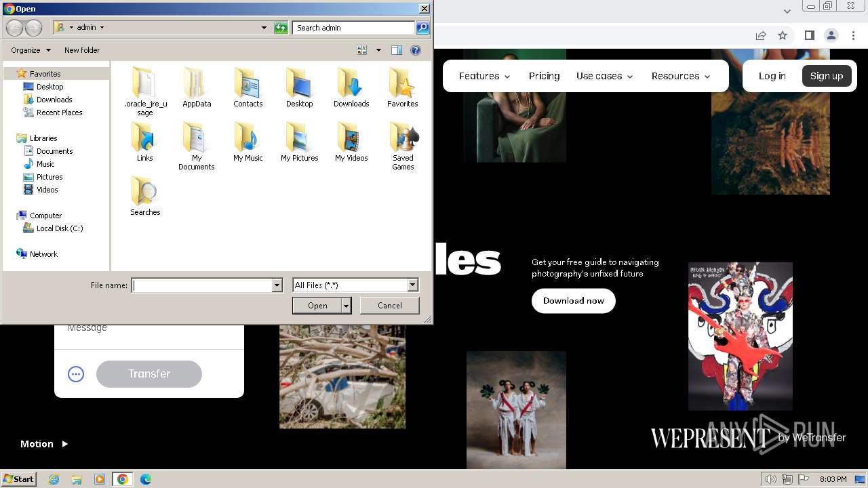
Task: Expand the Open button split arrow
Action: click(347, 306)
